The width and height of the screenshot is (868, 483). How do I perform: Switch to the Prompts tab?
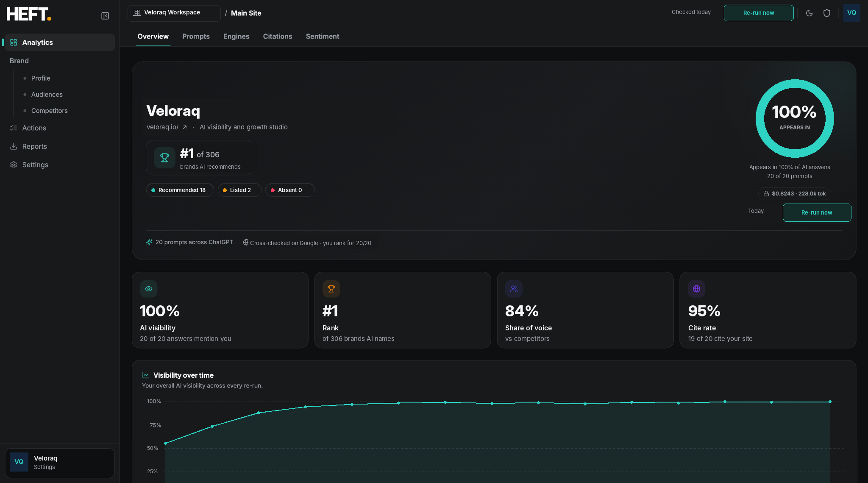coord(196,36)
